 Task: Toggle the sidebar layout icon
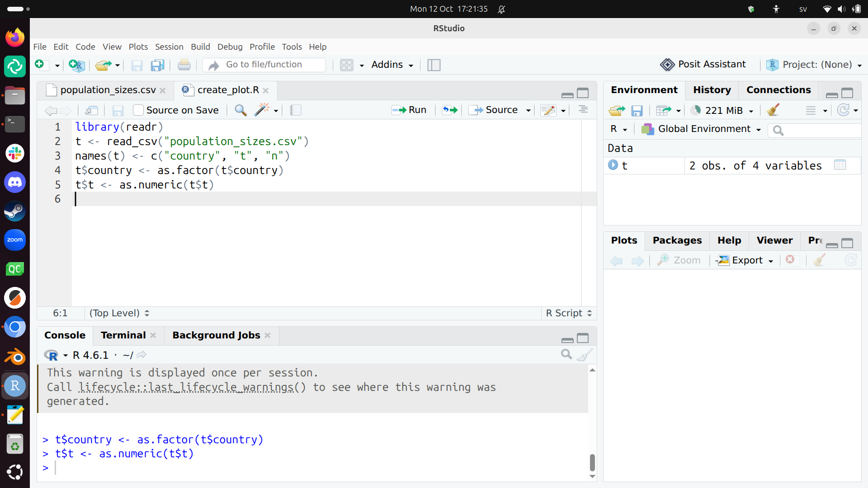point(434,65)
